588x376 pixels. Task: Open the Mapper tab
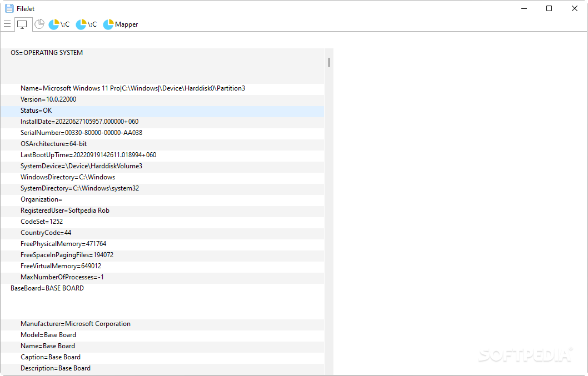pyautogui.click(x=121, y=24)
